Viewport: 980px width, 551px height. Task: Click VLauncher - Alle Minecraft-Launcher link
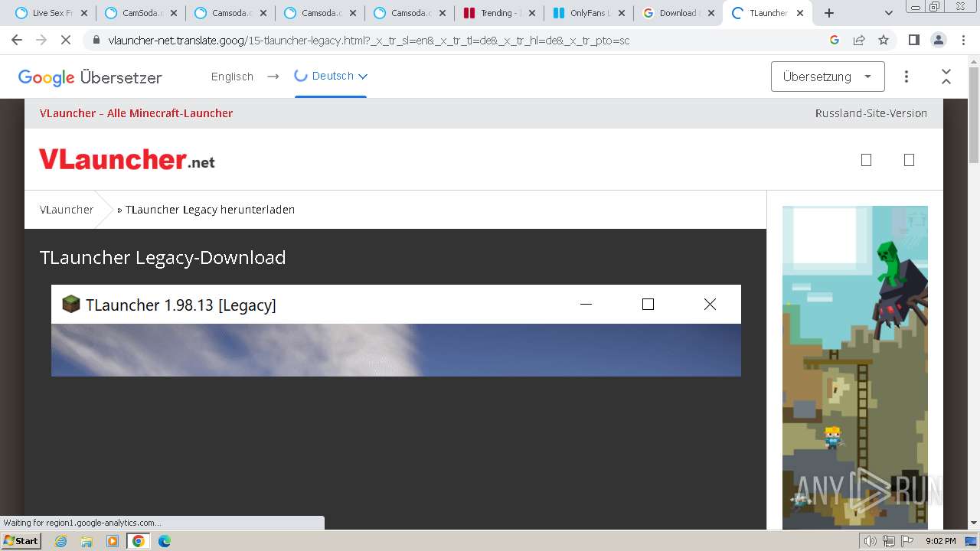(136, 113)
